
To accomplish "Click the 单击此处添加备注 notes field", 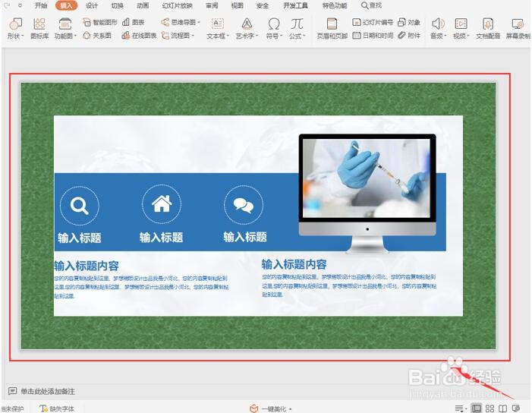I will 48,391.
